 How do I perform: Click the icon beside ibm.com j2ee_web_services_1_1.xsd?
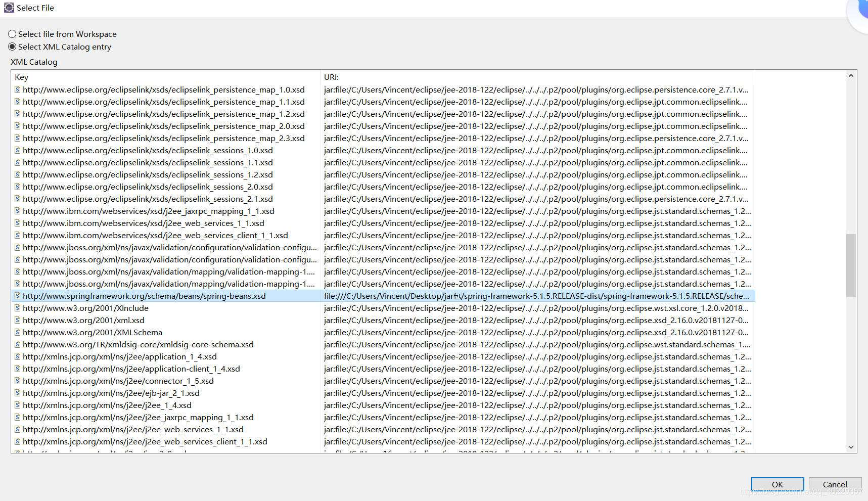(18, 223)
